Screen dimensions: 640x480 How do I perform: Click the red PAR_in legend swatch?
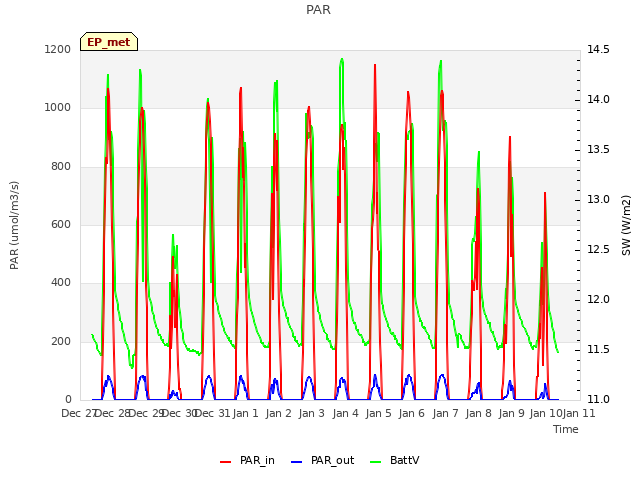226,462
